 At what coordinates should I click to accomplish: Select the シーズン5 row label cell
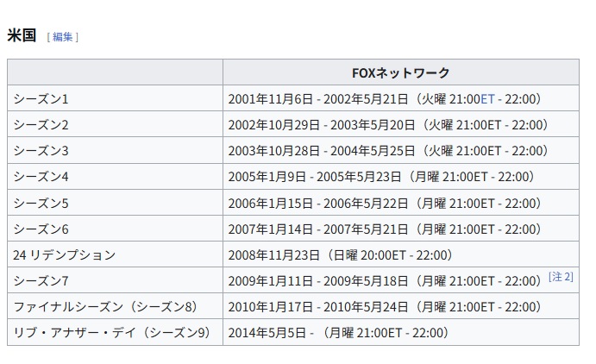point(41,203)
